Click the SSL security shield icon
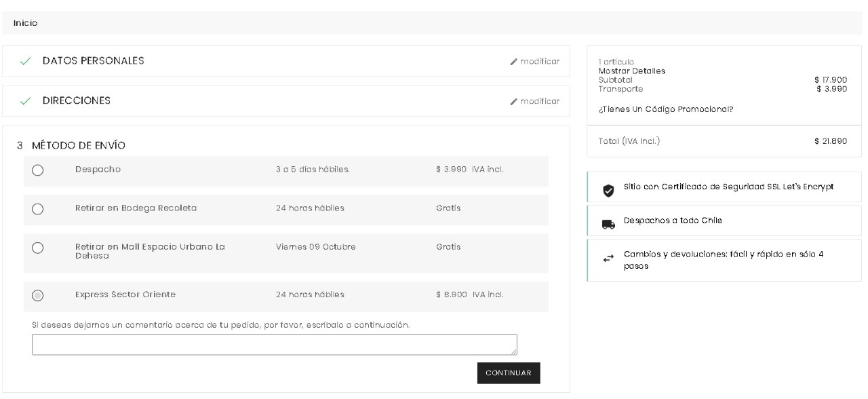This screenshot has height=399, width=868. point(608,191)
